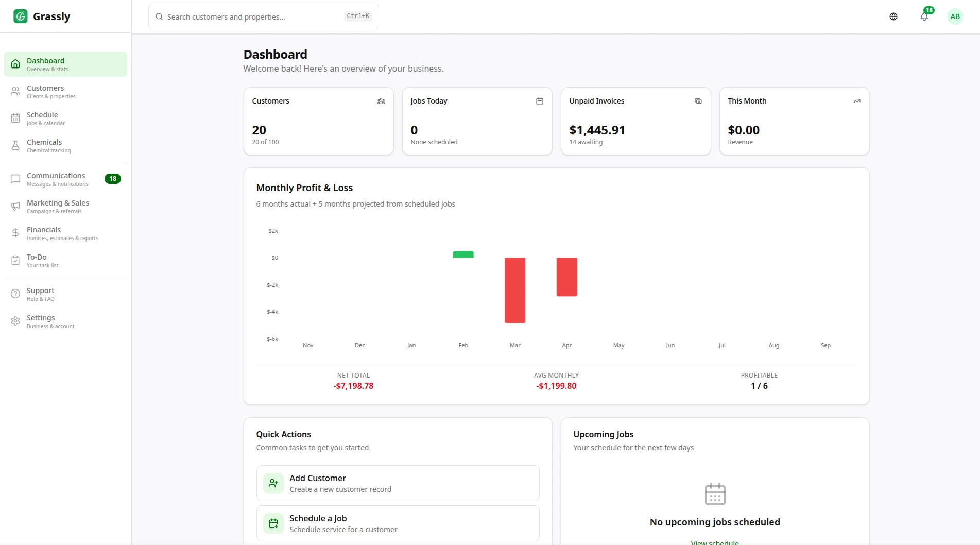980x545 pixels.
Task: Open the Jobs Today stat card
Action: click(477, 121)
